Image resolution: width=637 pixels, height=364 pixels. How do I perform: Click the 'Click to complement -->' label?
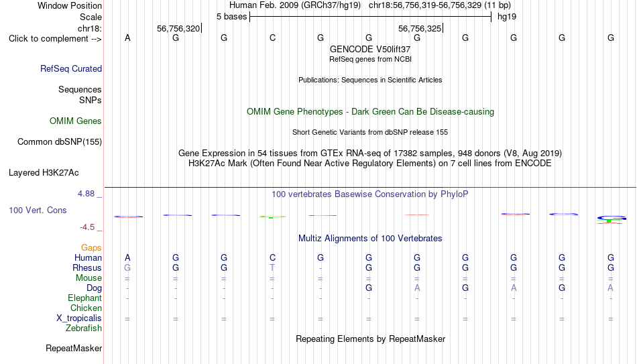55,39
